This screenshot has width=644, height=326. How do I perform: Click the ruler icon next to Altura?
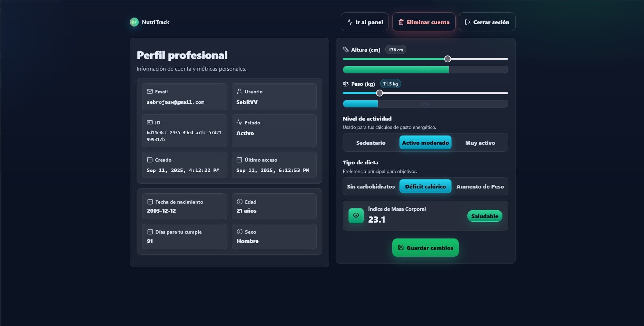(x=346, y=49)
